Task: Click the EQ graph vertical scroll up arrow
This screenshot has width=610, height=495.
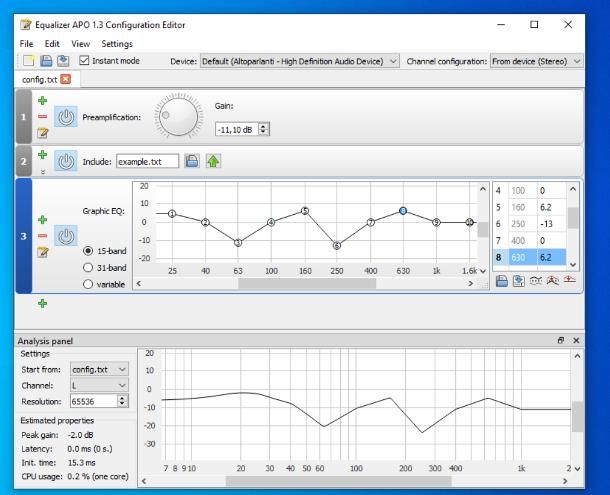Action: (x=483, y=189)
